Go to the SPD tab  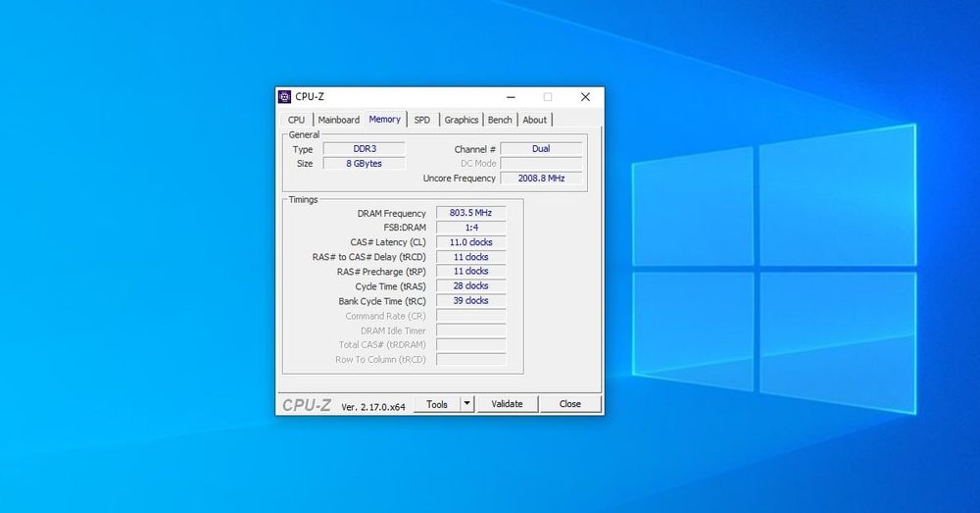(x=422, y=120)
